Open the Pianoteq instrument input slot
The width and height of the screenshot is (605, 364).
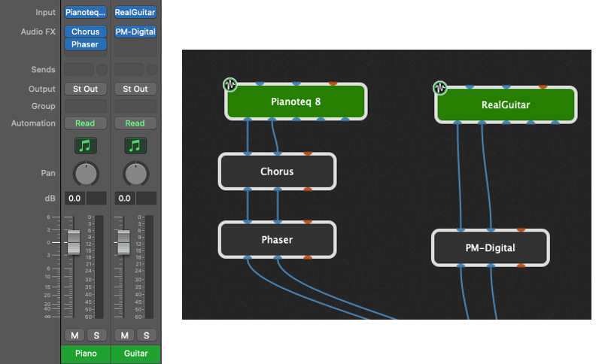point(85,12)
